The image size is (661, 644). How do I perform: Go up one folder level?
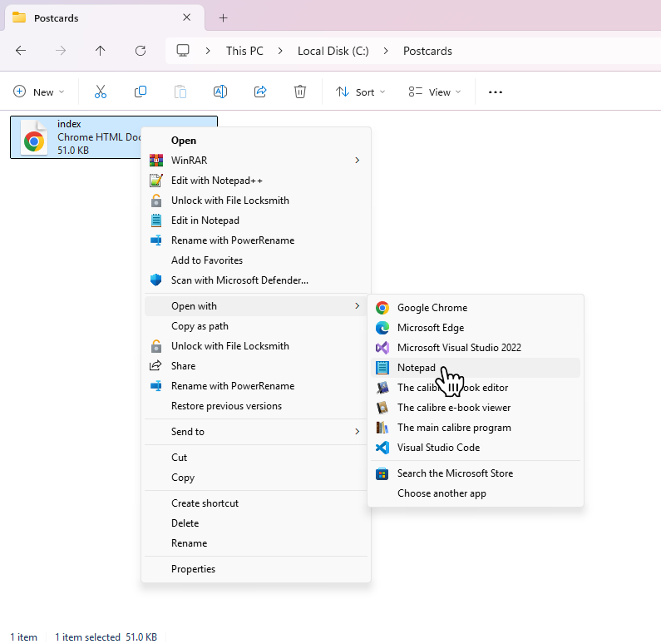tap(101, 51)
